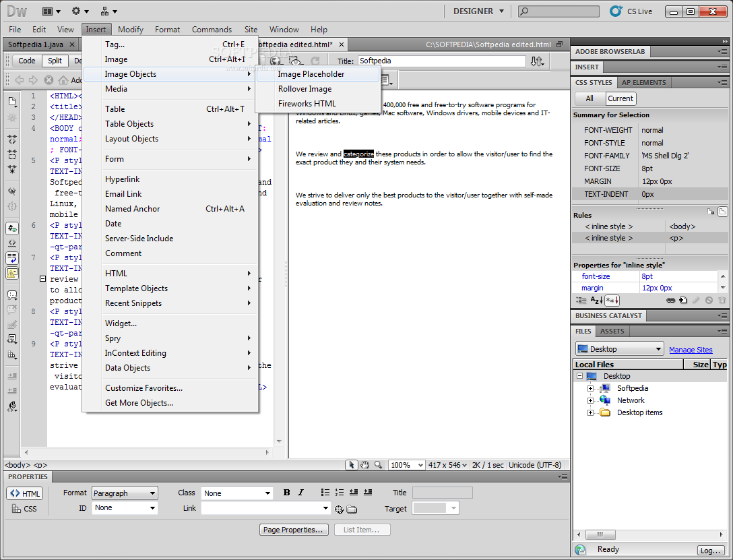Open the Class None dropdown
Screen dimensions: 733x560
(237, 493)
